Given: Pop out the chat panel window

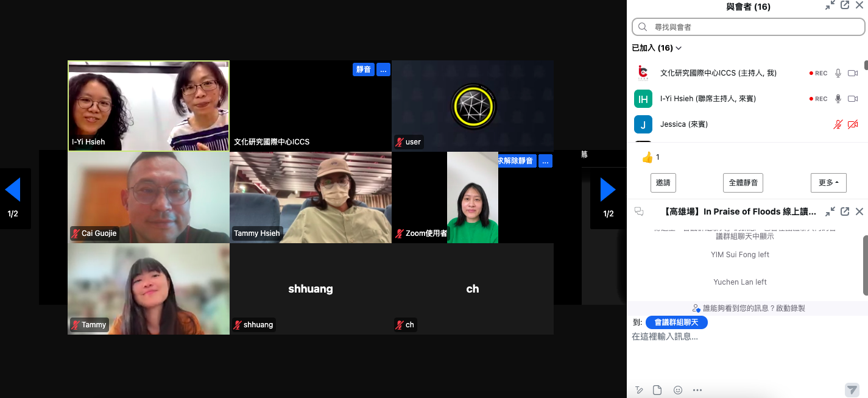Looking at the screenshot, I should [845, 211].
